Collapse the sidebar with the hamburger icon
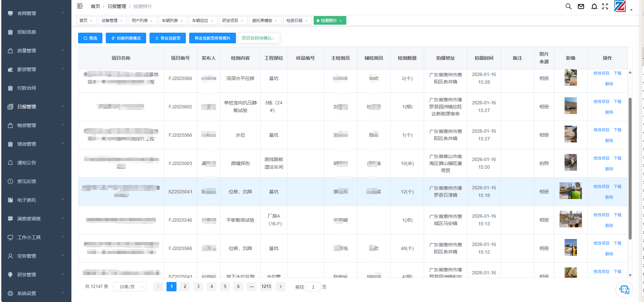This screenshot has width=644, height=302. pos(80,6)
